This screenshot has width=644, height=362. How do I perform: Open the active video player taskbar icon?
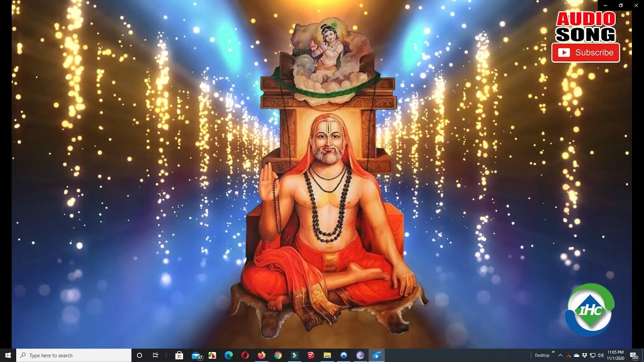click(x=376, y=355)
